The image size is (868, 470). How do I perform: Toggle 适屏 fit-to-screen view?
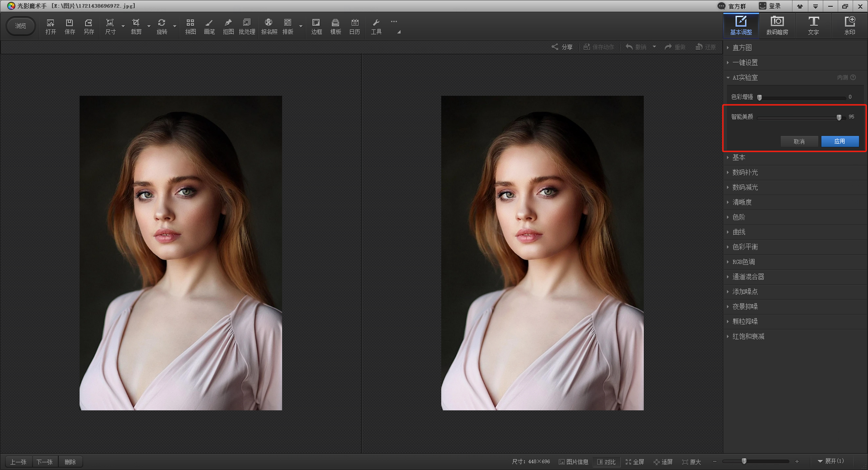(x=663, y=462)
